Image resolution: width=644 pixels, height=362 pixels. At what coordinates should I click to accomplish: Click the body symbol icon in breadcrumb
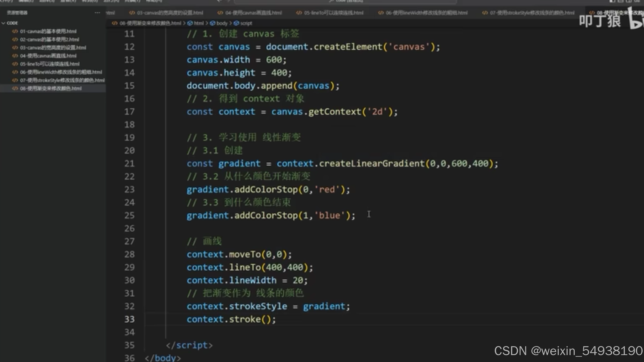(x=212, y=23)
